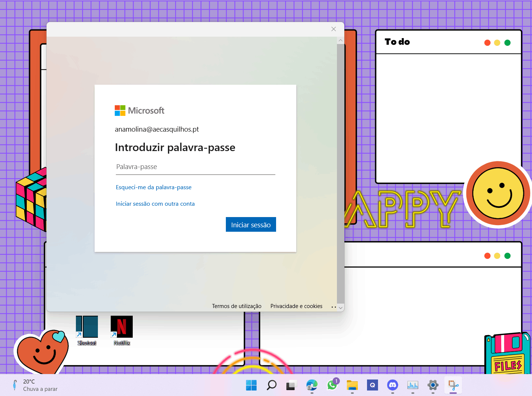Image resolution: width=532 pixels, height=396 pixels.
Task: Choose 'Iniciar sessão com outra conta'
Action: click(155, 204)
